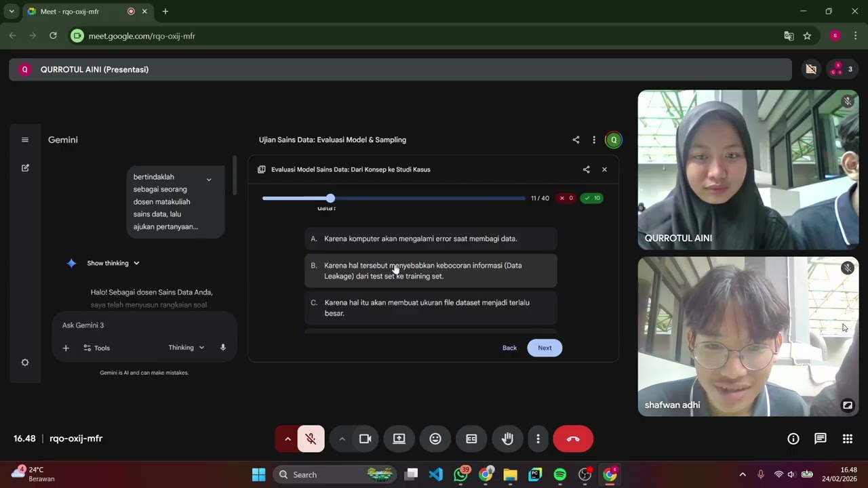Open the chat panel icon
Screen dimensions: 868x488
821,439
